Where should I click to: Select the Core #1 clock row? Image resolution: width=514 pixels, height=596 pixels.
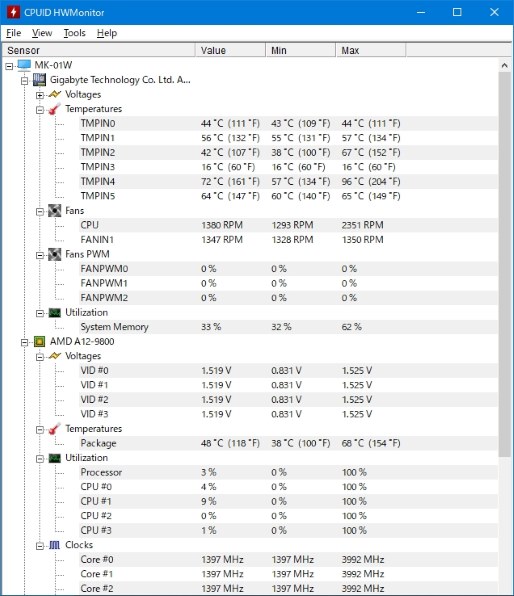coord(288,574)
